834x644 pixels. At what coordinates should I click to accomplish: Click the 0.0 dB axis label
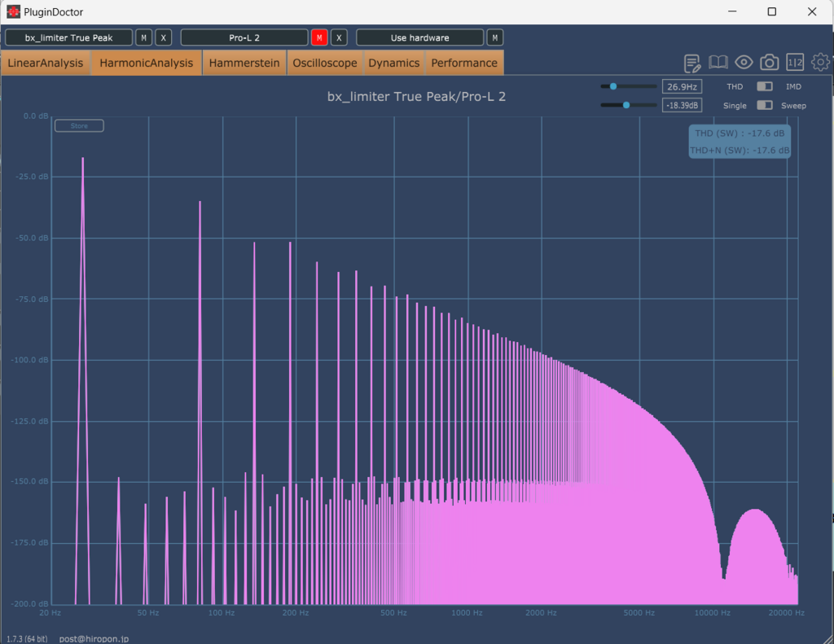click(36, 116)
